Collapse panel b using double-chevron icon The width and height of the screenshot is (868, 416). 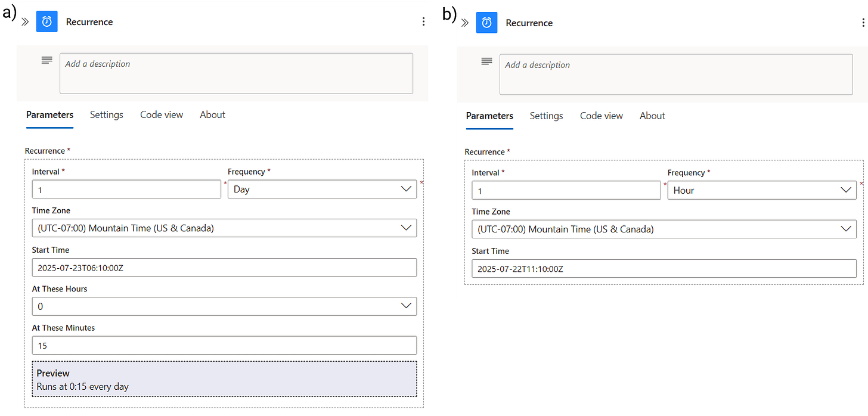[x=465, y=23]
